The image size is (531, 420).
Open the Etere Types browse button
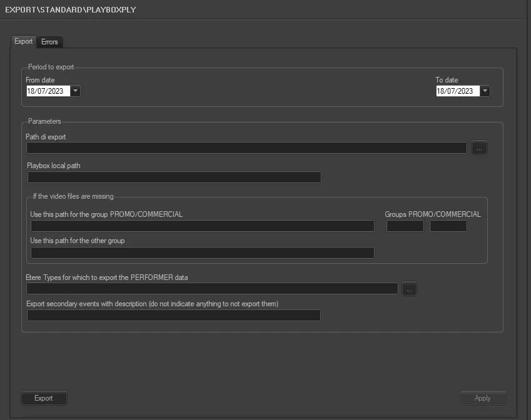pos(409,289)
